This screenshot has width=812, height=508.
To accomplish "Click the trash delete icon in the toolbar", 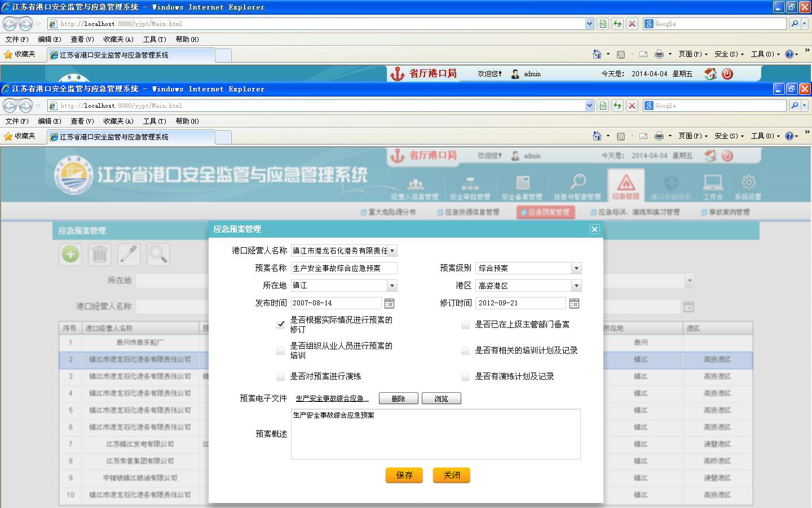I will point(100,255).
